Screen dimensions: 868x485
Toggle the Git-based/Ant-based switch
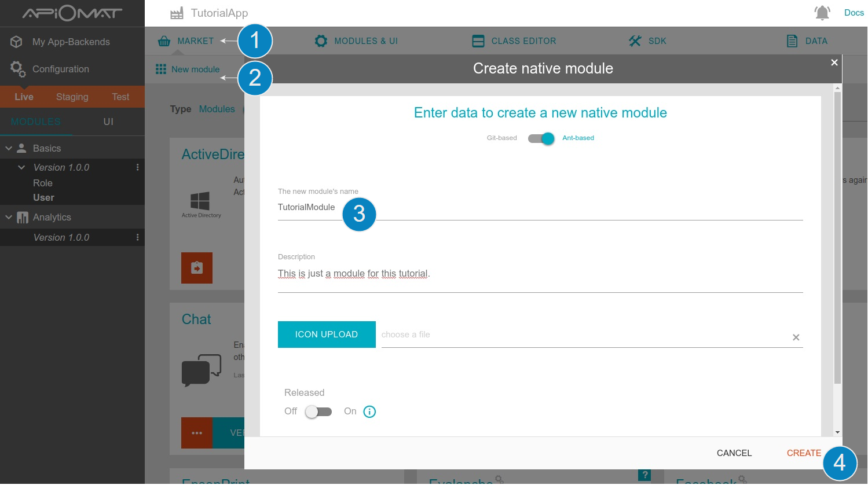tap(541, 138)
